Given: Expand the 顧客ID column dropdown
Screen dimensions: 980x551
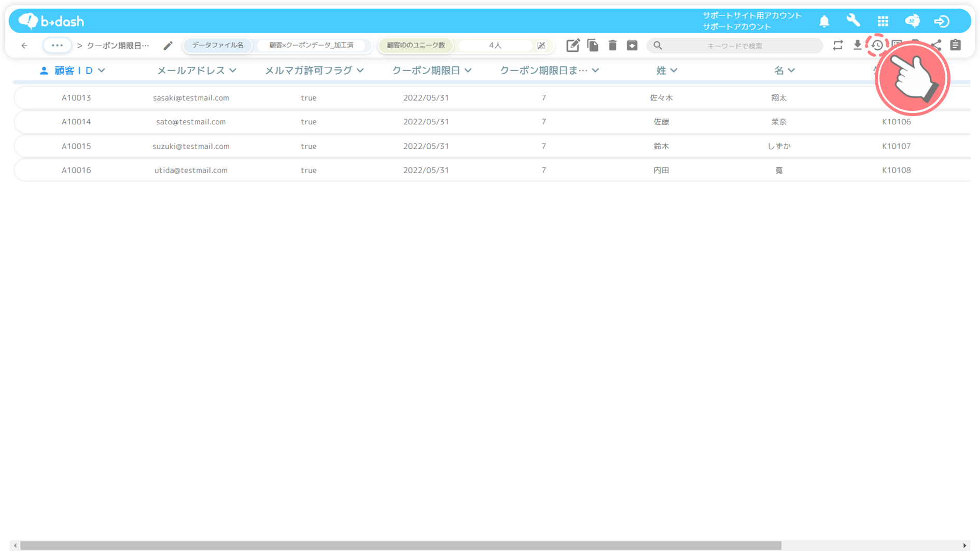Looking at the screenshot, I should [102, 70].
